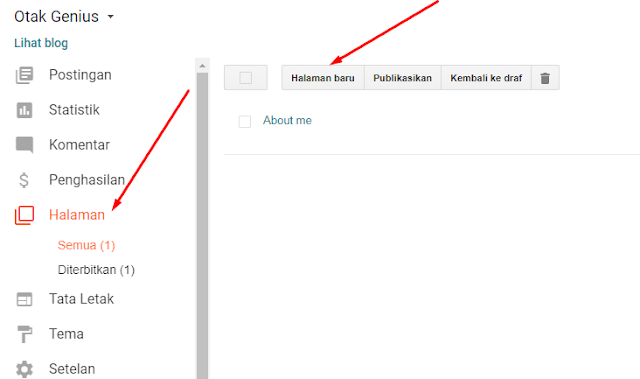The image size is (640, 379).
Task: Click the Tema paint roller icon
Action: [24, 334]
